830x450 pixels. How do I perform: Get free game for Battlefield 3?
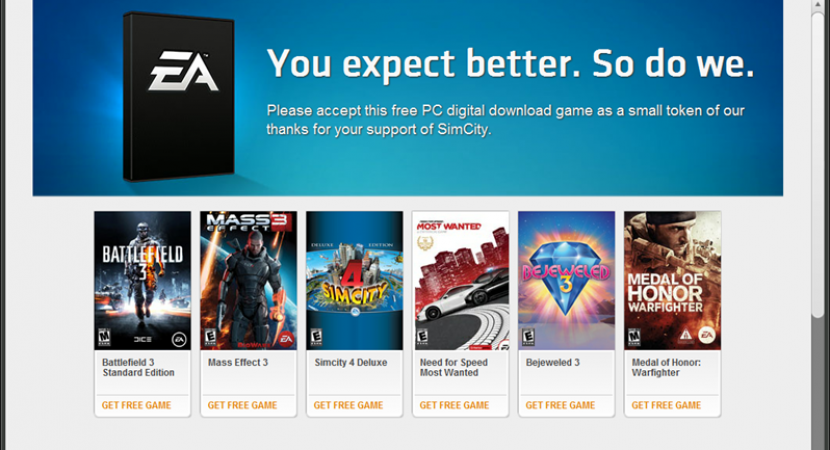click(136, 405)
